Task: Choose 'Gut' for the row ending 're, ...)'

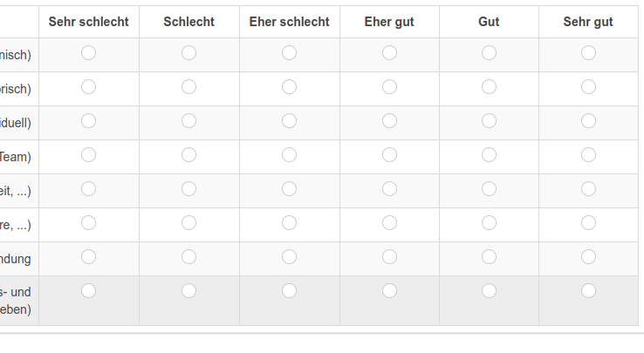Action: [x=489, y=223]
